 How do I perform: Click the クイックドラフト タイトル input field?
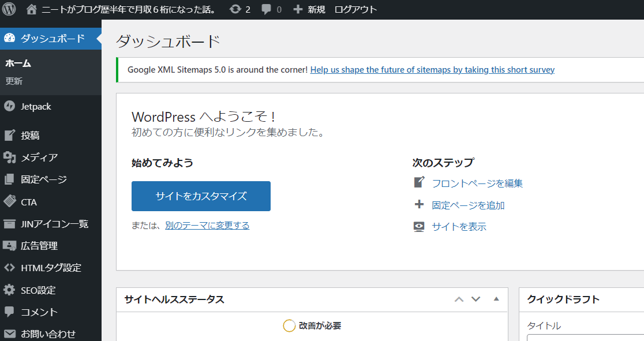tap(585, 338)
